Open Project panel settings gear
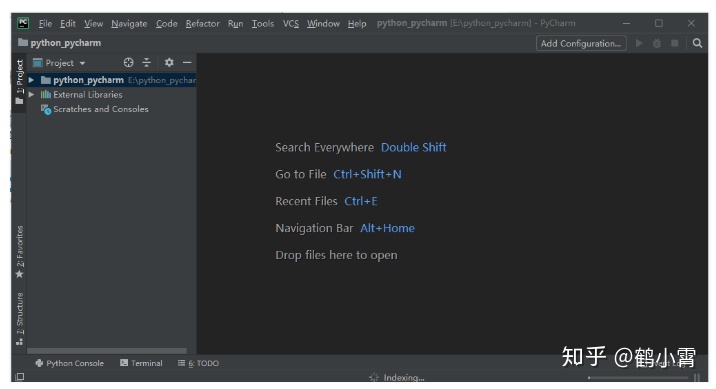The width and height of the screenshot is (716, 389). point(169,63)
